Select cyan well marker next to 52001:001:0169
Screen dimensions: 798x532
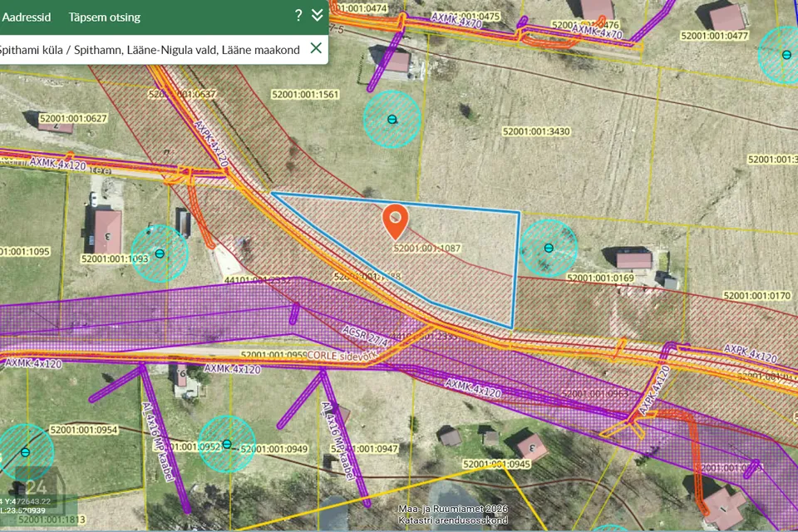coord(549,248)
